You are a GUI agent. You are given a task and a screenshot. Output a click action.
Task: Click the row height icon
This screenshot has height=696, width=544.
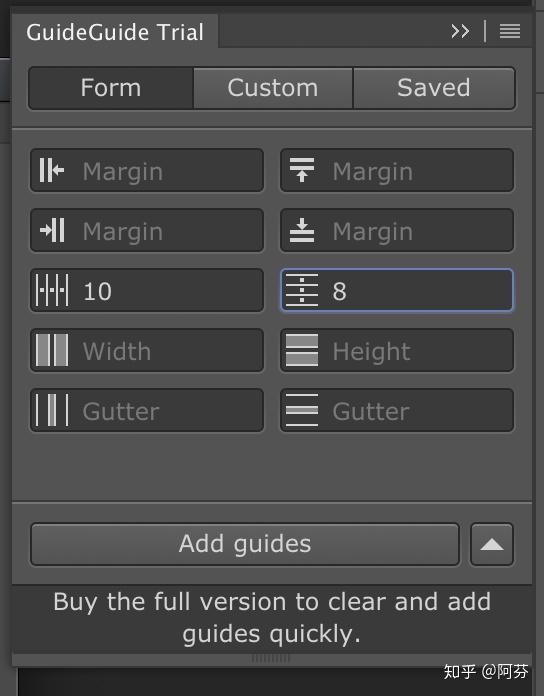click(x=302, y=350)
